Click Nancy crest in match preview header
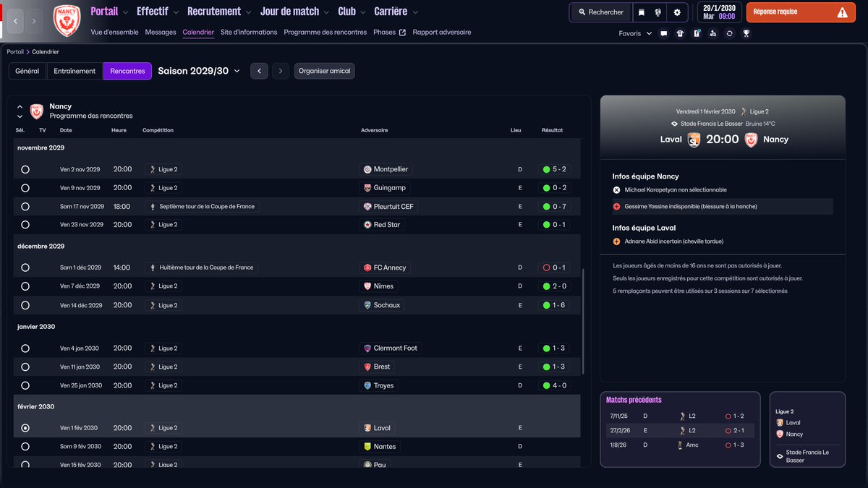The height and width of the screenshot is (488, 868). point(751,140)
